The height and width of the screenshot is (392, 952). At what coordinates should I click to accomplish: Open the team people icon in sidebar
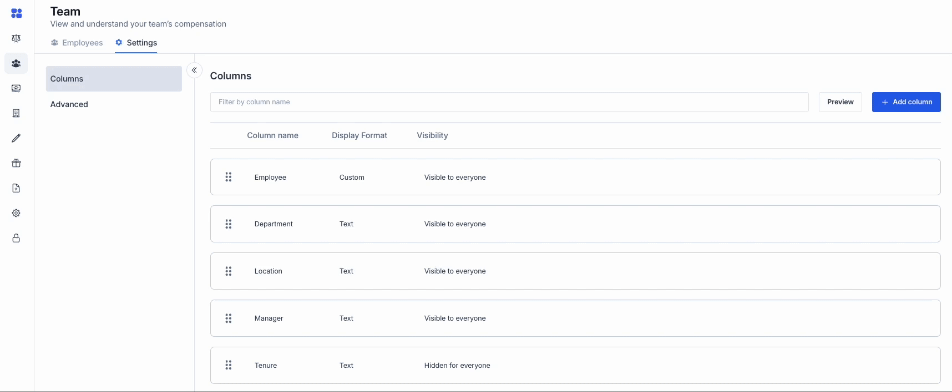point(16,63)
